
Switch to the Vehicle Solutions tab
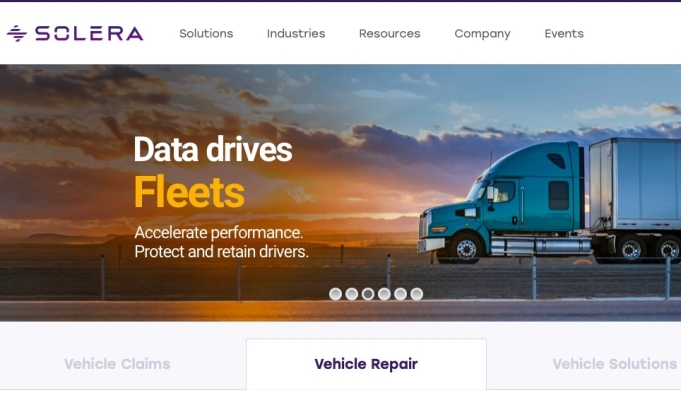(x=615, y=364)
